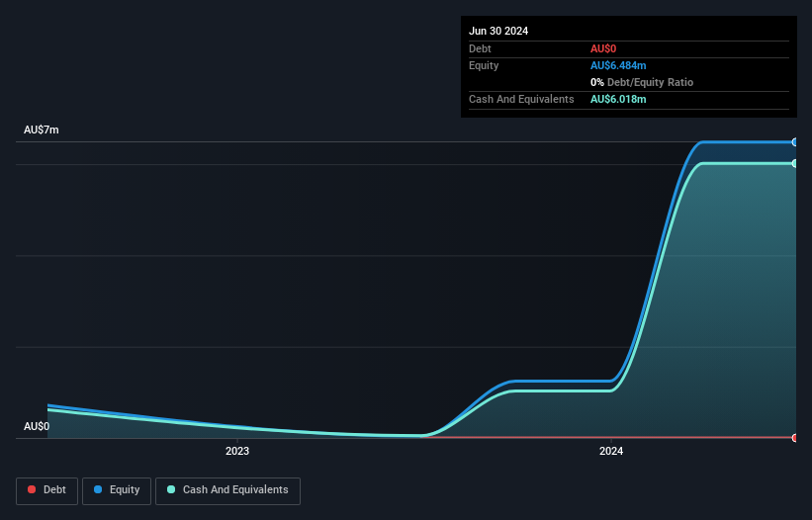Click the 2024 x-axis label
This screenshot has width=812, height=520.
tap(611, 451)
